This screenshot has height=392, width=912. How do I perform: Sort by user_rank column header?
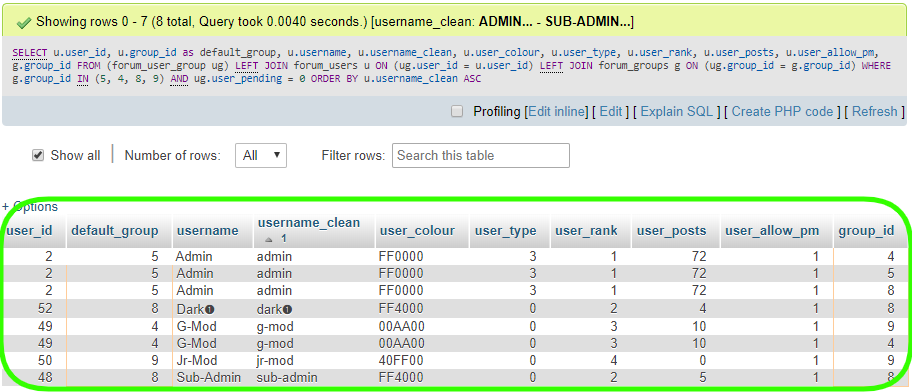tap(586, 231)
